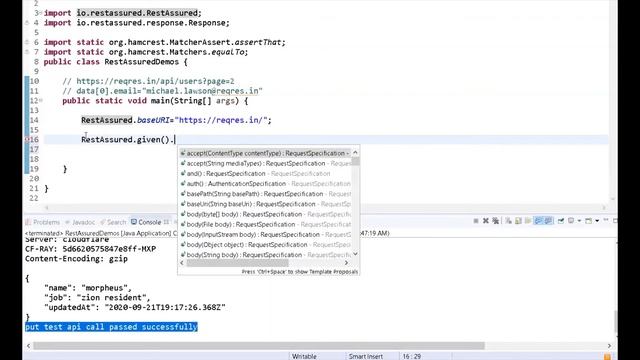Click the Open Console icon
This screenshot has height=360, width=640.
tap(588, 221)
